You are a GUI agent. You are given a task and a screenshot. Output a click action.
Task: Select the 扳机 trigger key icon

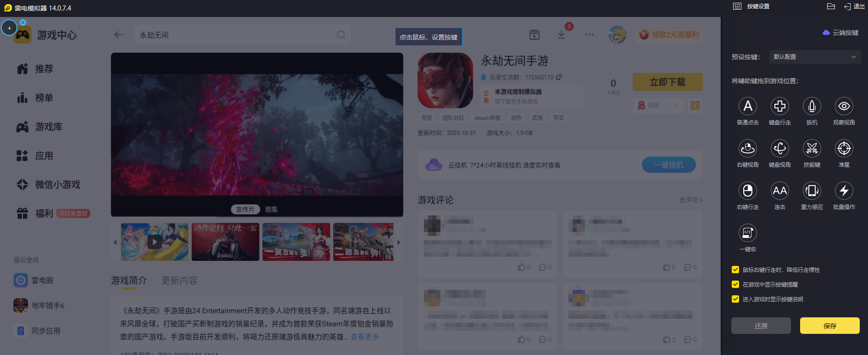[x=812, y=106]
